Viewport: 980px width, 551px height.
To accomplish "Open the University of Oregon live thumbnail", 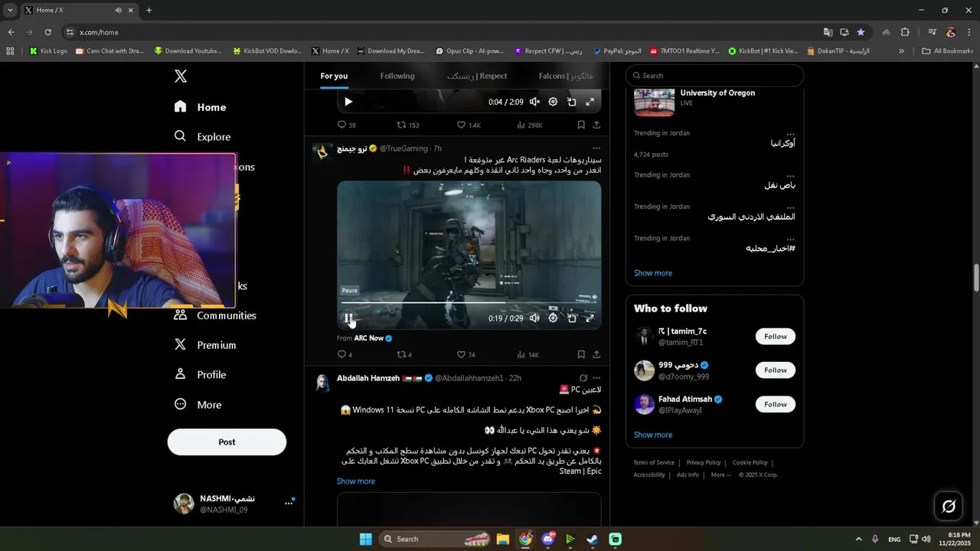I will pos(655,101).
